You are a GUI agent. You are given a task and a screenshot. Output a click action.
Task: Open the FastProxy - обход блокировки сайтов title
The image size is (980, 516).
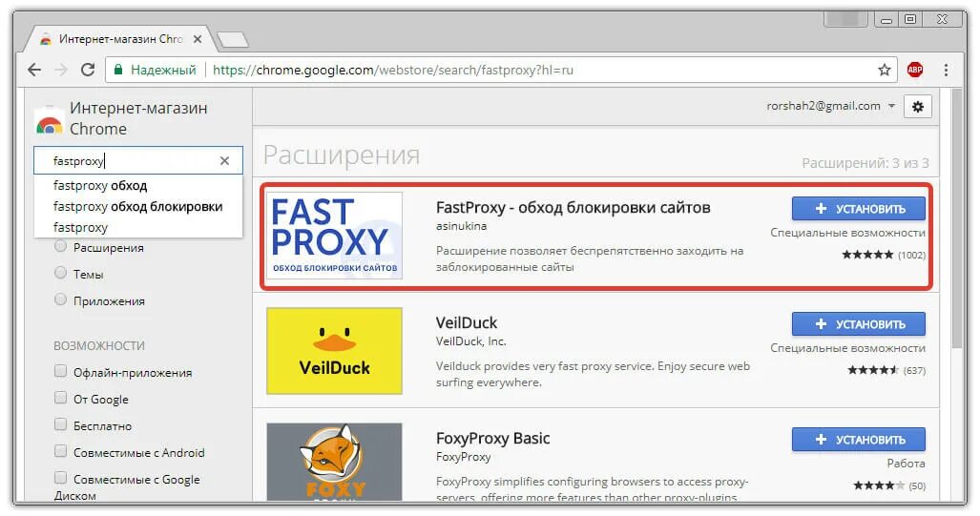click(573, 207)
